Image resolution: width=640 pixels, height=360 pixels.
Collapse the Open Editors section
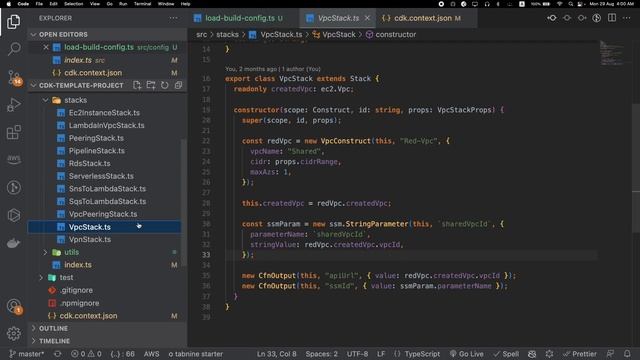33,35
